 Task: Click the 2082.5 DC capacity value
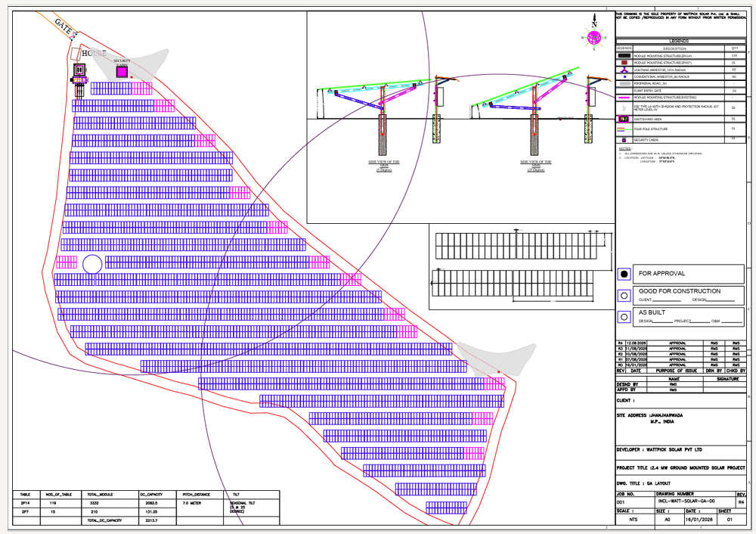pos(151,503)
